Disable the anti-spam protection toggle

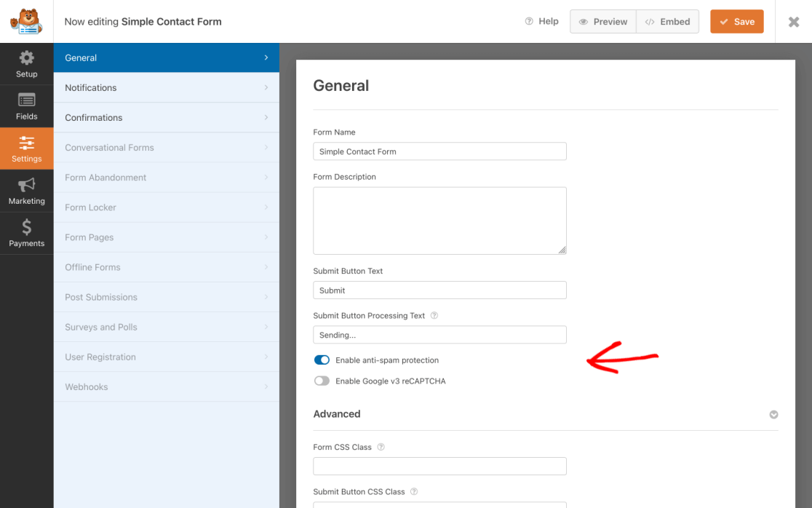[x=322, y=360]
